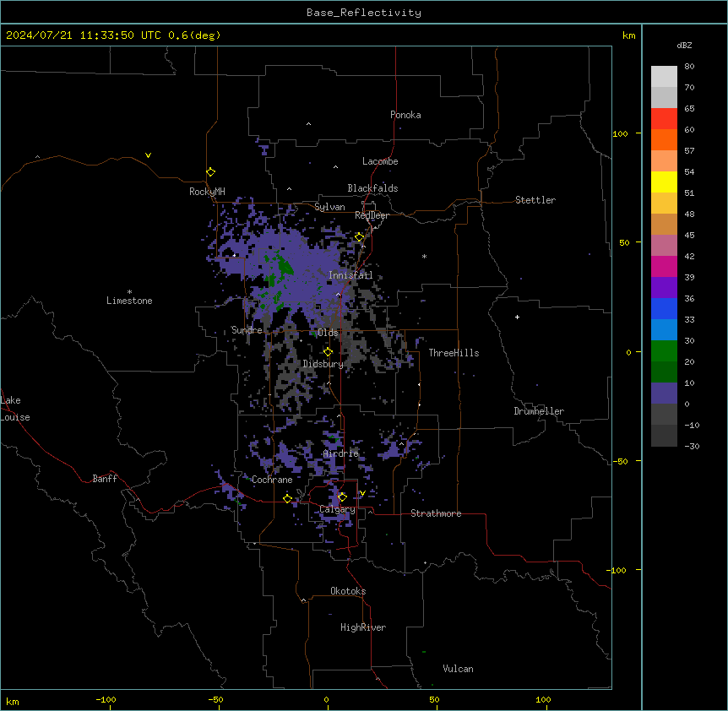Click the Cochrane label
Viewport: 728px width, 711px height.
coord(272,480)
